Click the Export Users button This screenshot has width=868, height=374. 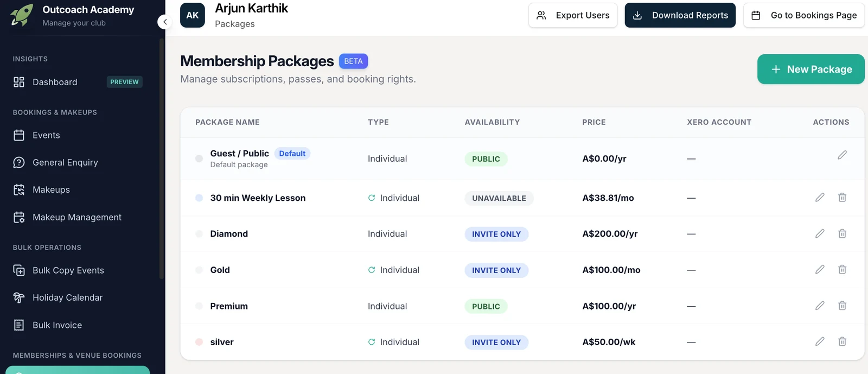pos(573,15)
